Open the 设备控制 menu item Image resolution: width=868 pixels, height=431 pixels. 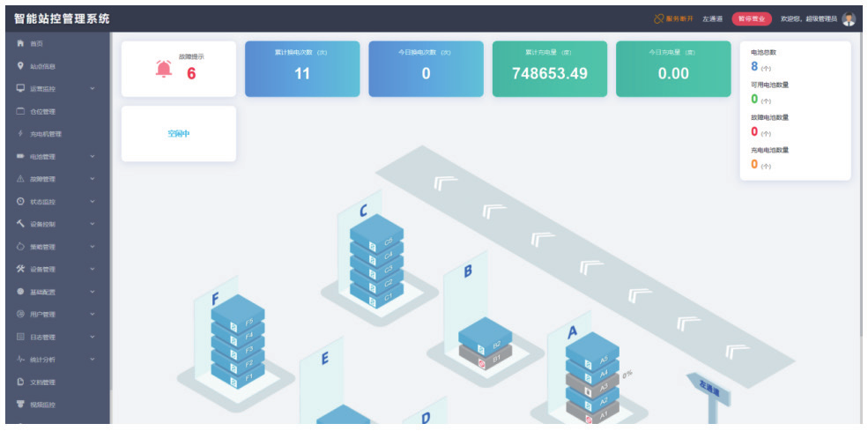click(x=57, y=224)
